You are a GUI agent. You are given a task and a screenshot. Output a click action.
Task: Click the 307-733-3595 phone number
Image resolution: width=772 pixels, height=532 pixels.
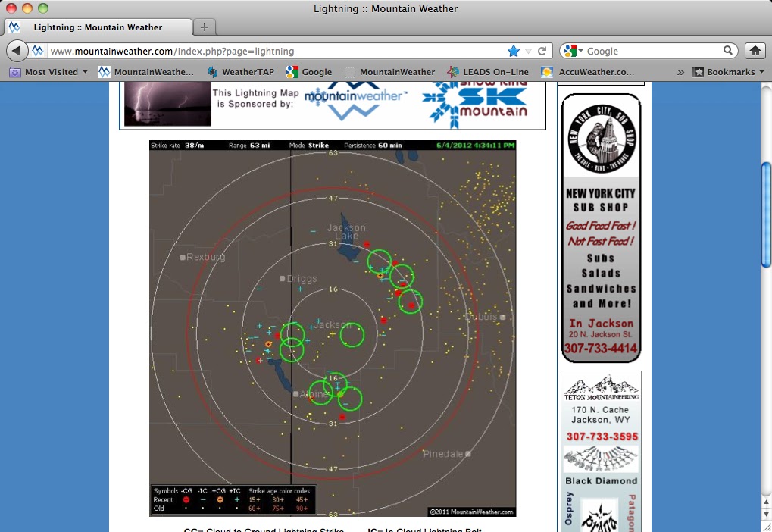click(x=602, y=437)
